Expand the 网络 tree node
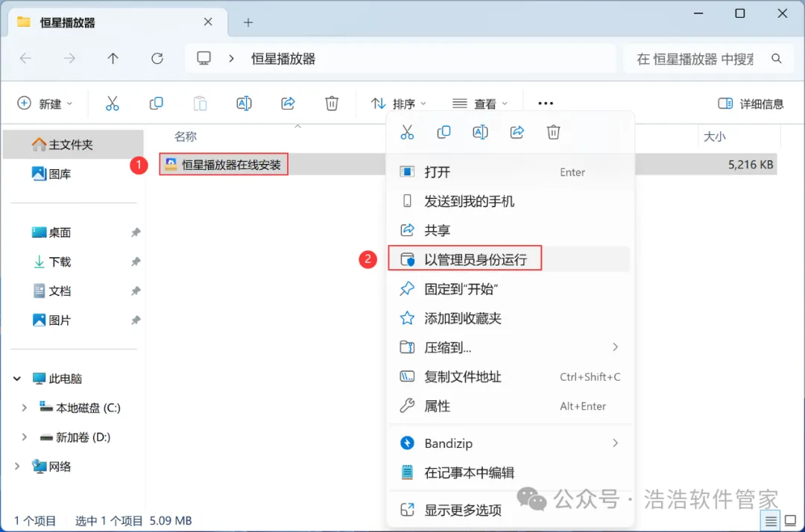Screen dimensions: 805x532 pos(17,466)
